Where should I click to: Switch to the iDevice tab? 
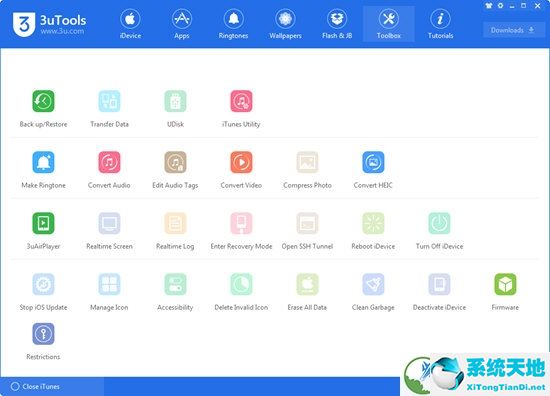coord(130,24)
